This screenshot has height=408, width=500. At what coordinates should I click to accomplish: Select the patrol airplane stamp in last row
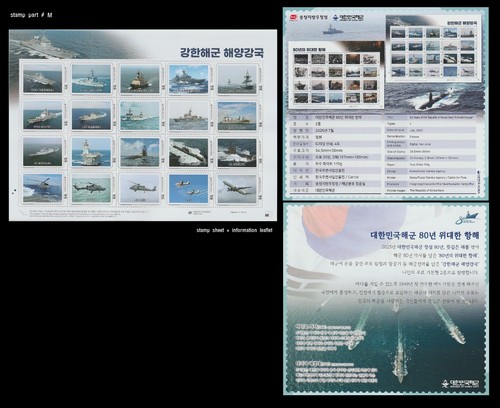click(237, 189)
